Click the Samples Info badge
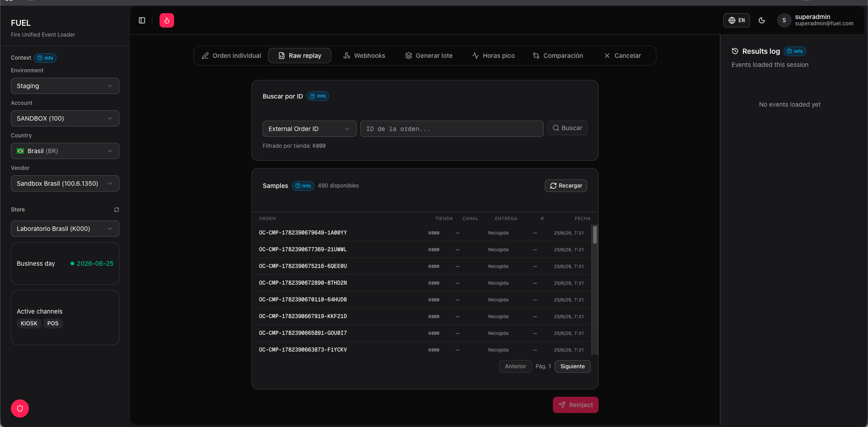This screenshot has width=868, height=427. 303,186
